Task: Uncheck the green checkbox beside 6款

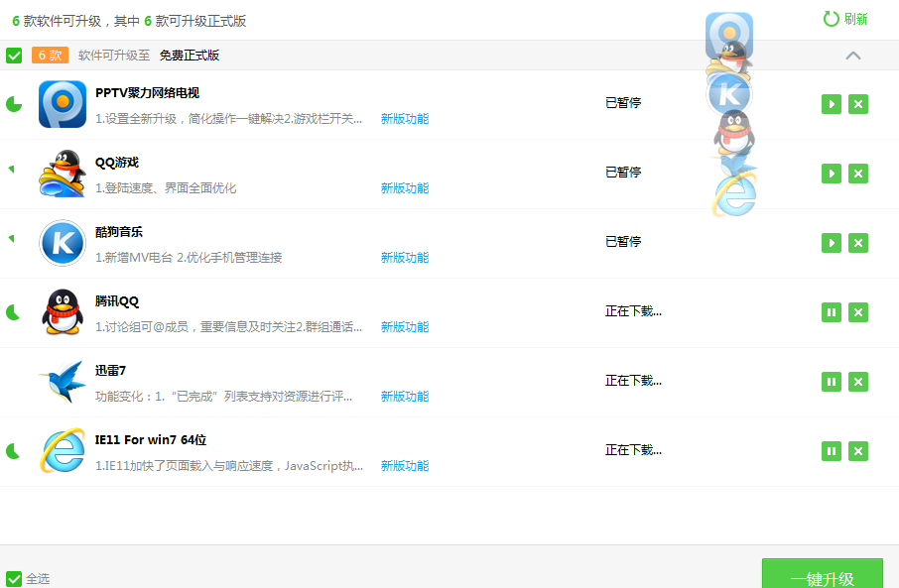Action: pyautogui.click(x=14, y=57)
